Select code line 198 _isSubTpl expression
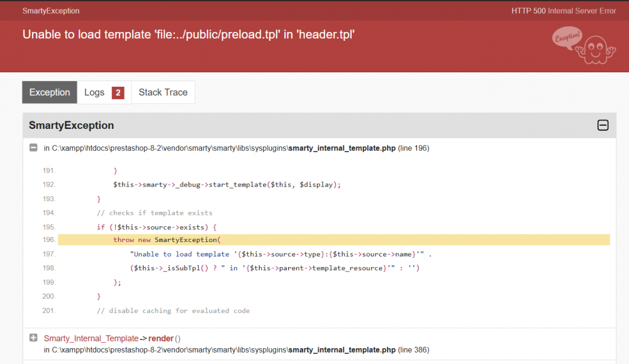This screenshot has width=629, height=364. [275, 268]
